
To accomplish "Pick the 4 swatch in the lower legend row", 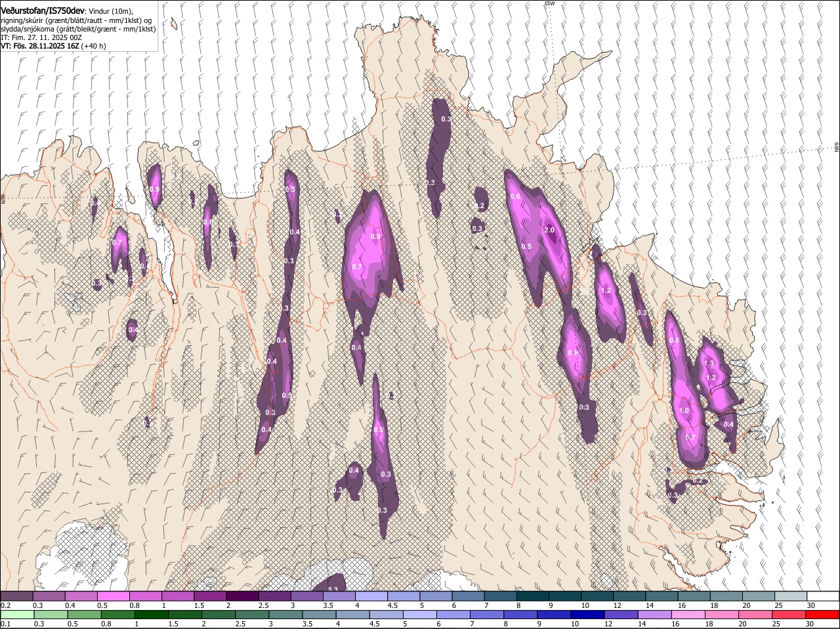I will (352, 615).
